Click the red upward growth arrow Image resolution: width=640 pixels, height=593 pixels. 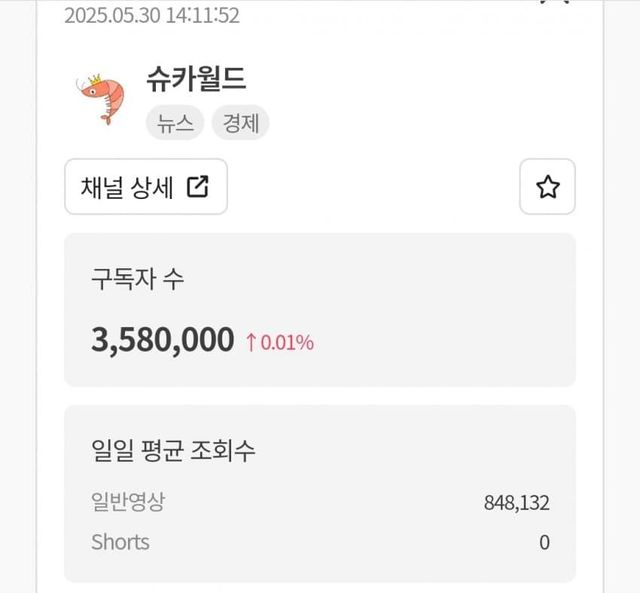coord(252,342)
